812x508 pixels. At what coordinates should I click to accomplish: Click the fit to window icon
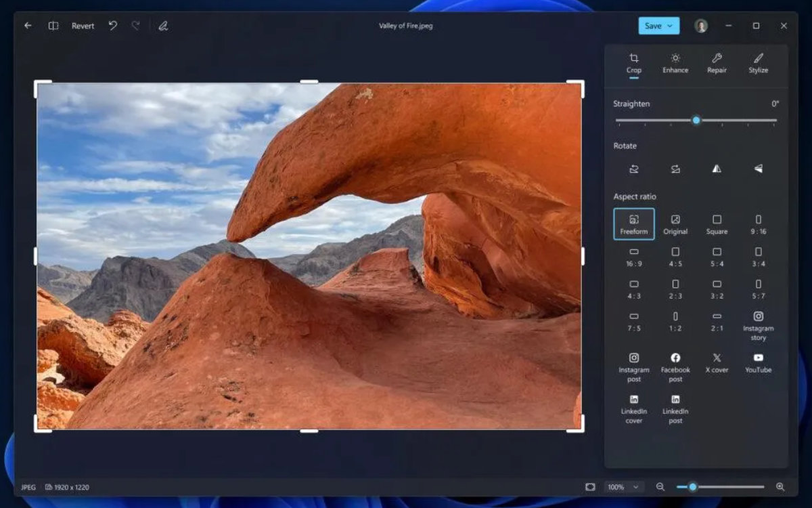point(590,487)
